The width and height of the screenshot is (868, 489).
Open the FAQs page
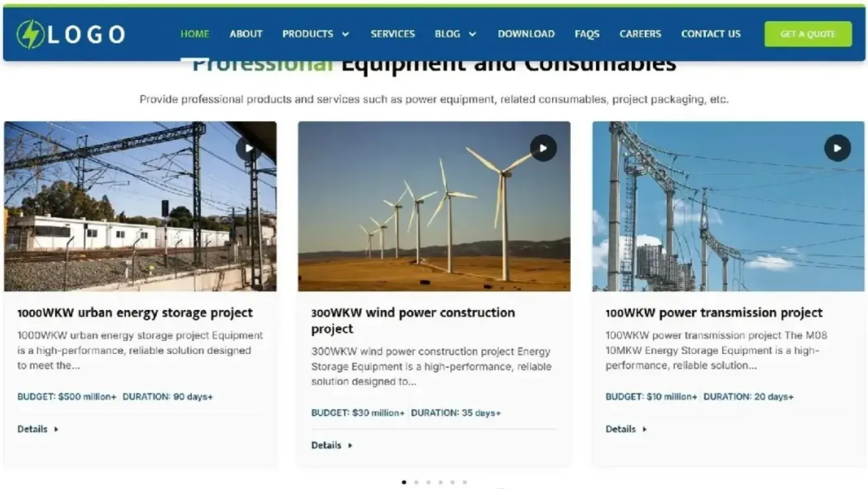(586, 34)
